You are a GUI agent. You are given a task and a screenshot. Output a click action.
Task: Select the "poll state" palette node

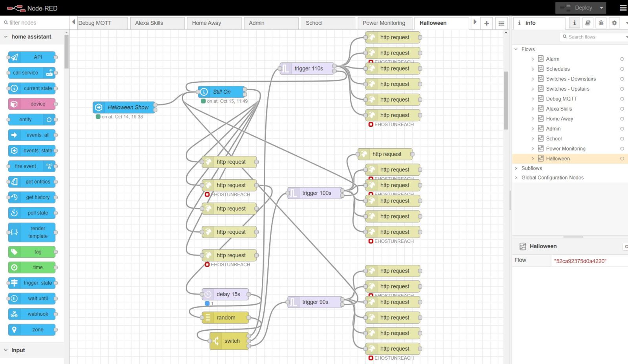coord(31,213)
